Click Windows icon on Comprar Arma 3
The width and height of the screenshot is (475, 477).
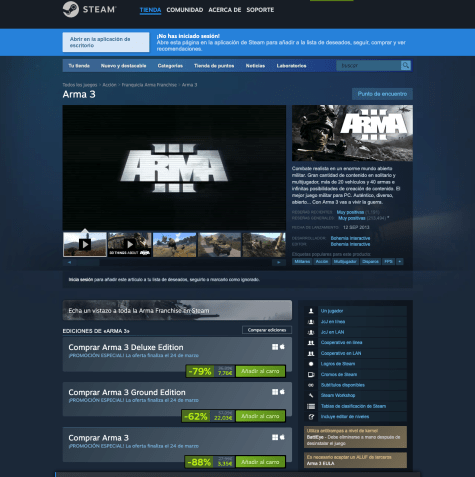(x=275, y=437)
